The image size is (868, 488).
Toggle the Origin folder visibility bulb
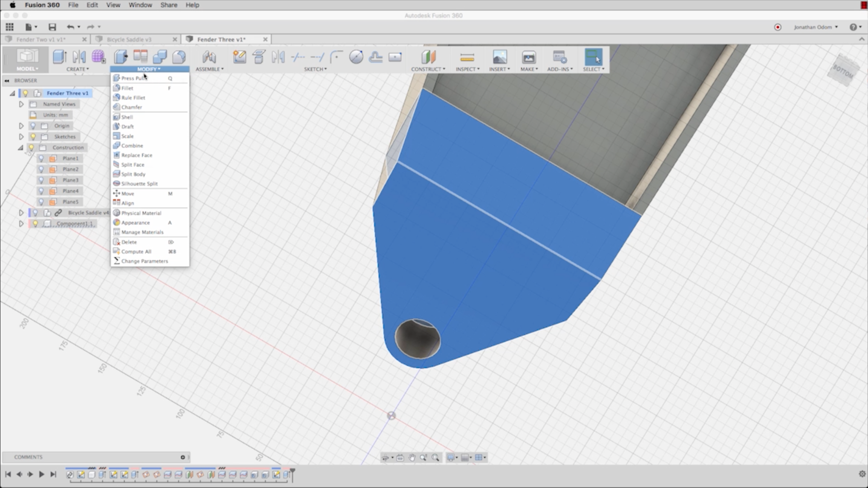33,126
